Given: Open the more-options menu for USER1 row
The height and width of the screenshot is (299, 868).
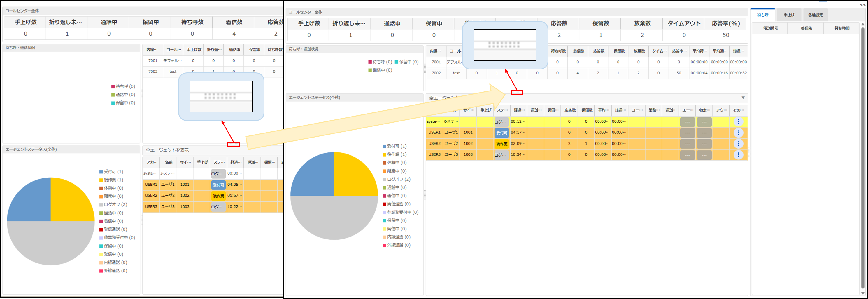Looking at the screenshot, I should [738, 133].
